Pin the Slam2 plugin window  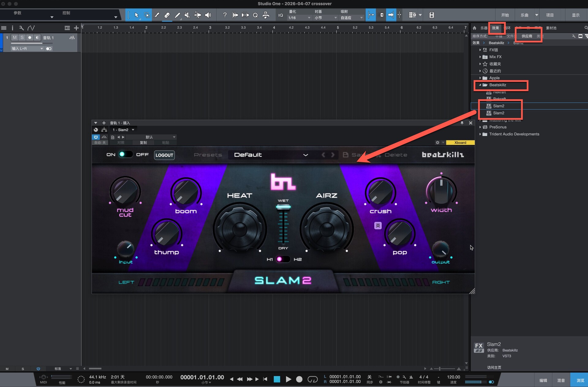462,123
